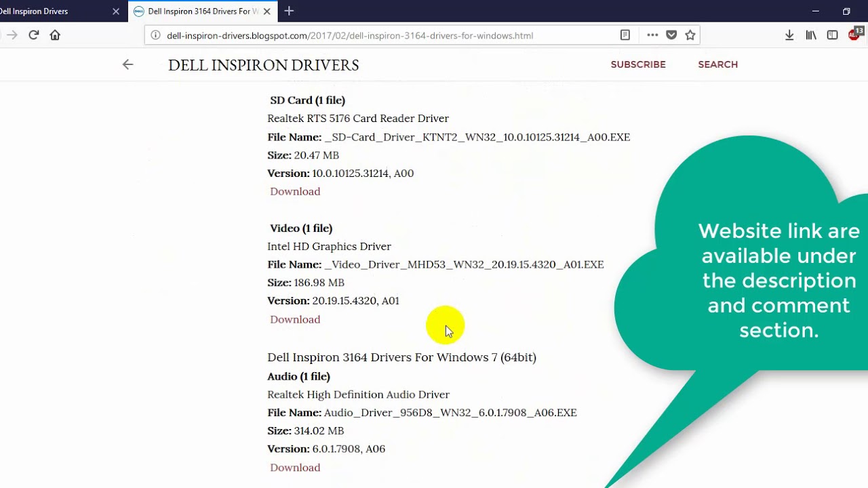
Task: Toggle the sidebar view icon
Action: [x=833, y=35]
